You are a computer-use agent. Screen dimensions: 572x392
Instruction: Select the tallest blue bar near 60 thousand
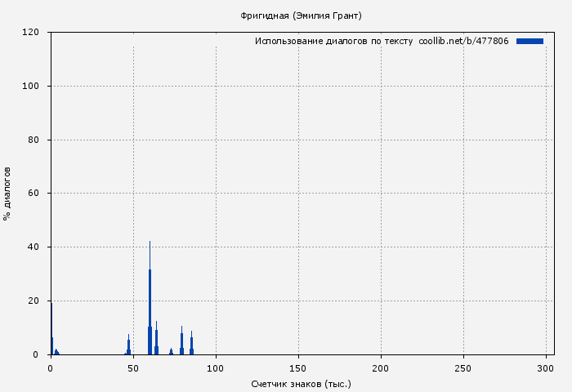point(150,310)
